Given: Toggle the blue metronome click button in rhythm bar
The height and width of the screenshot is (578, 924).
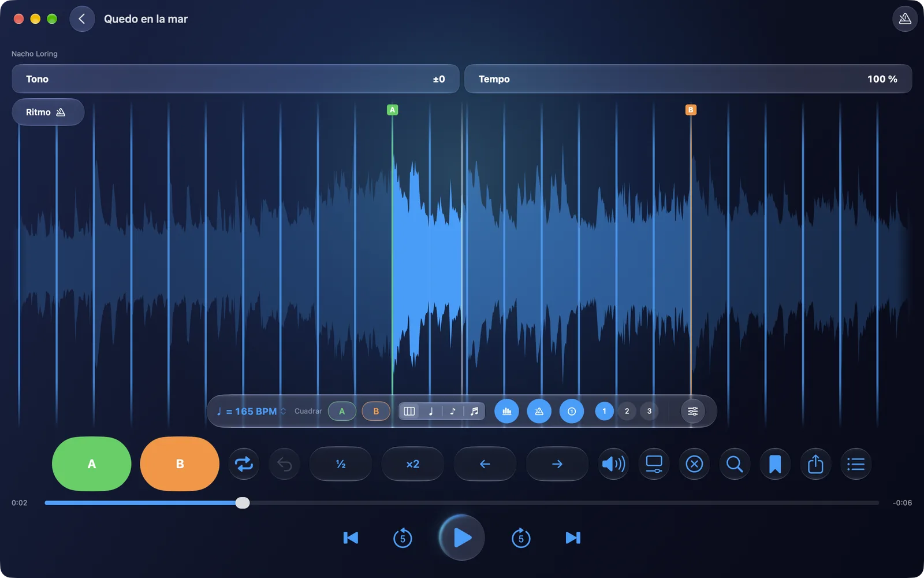Looking at the screenshot, I should click(539, 412).
